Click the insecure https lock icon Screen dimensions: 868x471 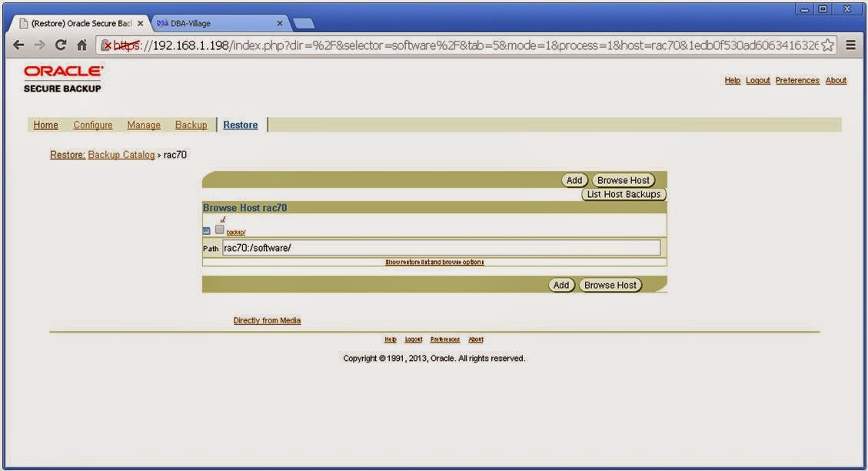[107, 45]
